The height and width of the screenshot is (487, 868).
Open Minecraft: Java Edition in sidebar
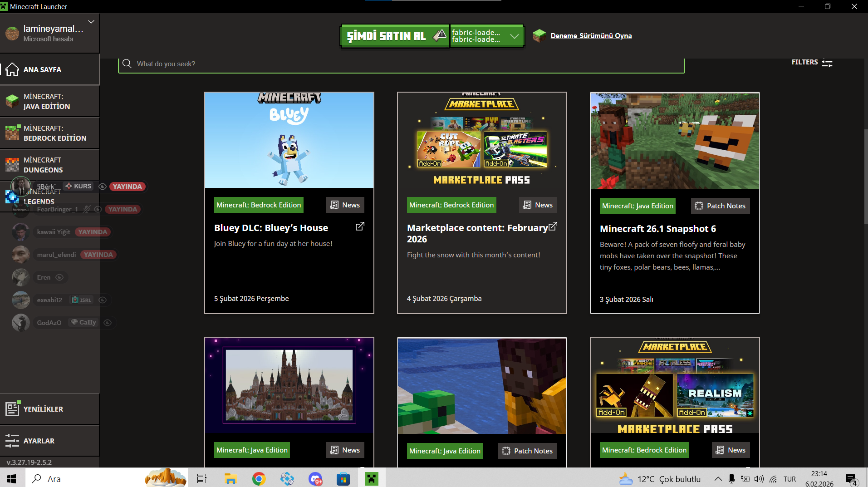coord(49,101)
